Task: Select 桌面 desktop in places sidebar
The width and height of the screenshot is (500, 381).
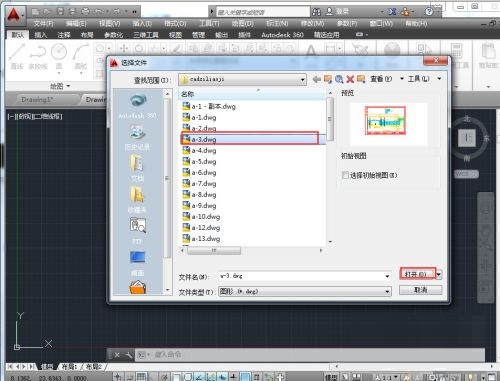Action: [137, 263]
